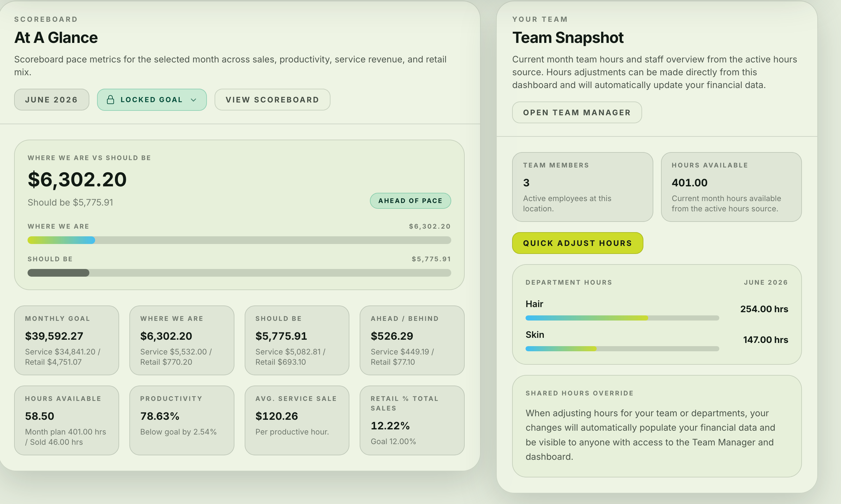
Task: Click the lock icon in Locked Goal
Action: tap(110, 100)
